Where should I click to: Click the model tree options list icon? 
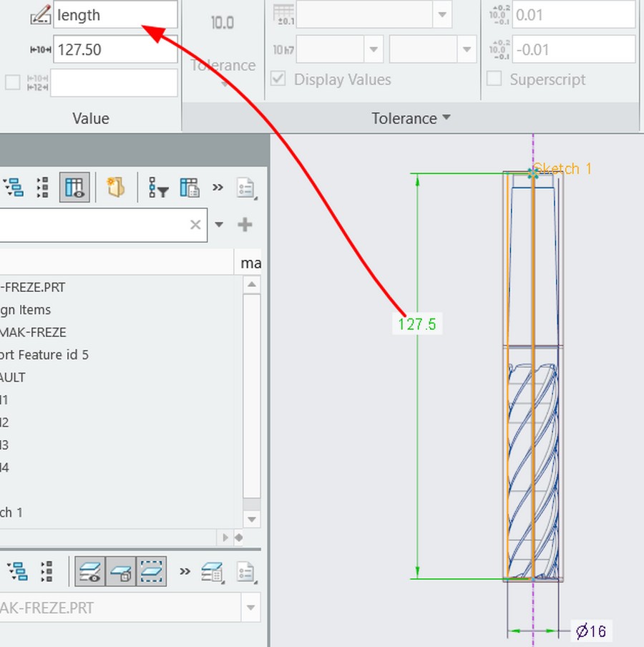coord(246,189)
